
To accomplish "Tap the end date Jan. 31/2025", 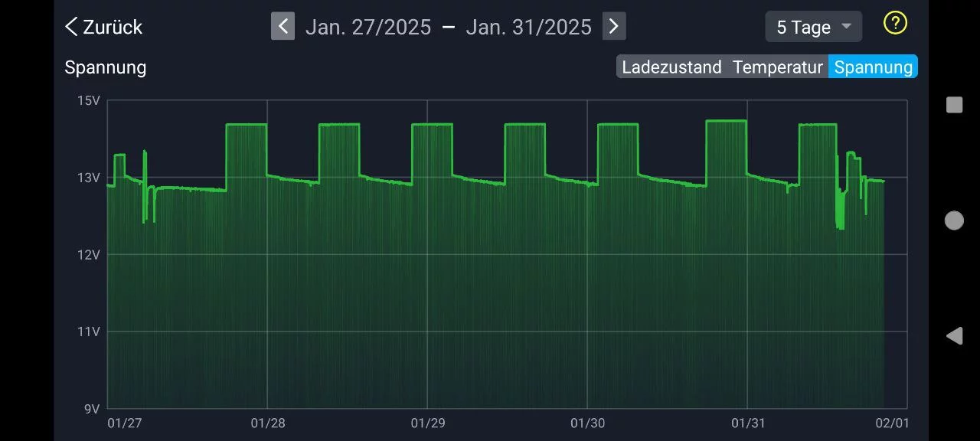I will (528, 27).
